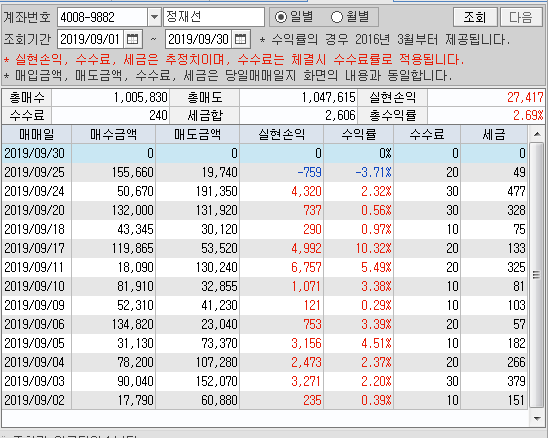Click the 조회 button
The image size is (548, 438).
point(475,17)
